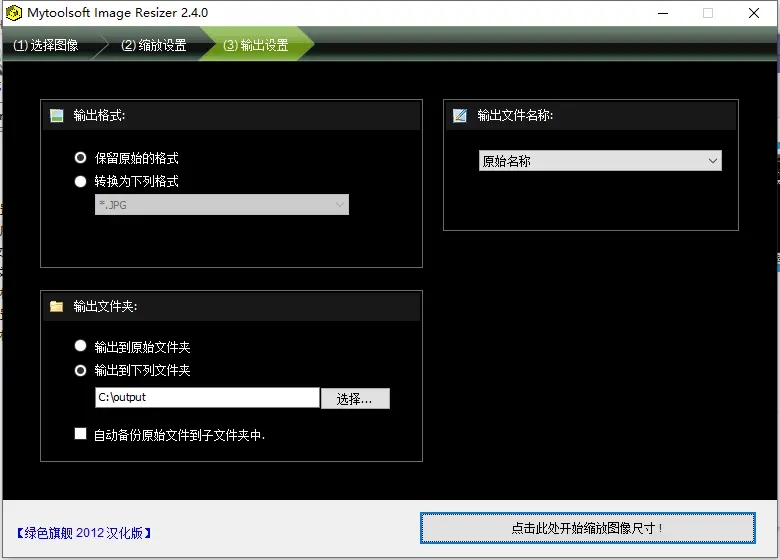Viewport: 780px width, 560px height.
Task: Open the (3) 输出设置 tab
Action: (x=255, y=46)
